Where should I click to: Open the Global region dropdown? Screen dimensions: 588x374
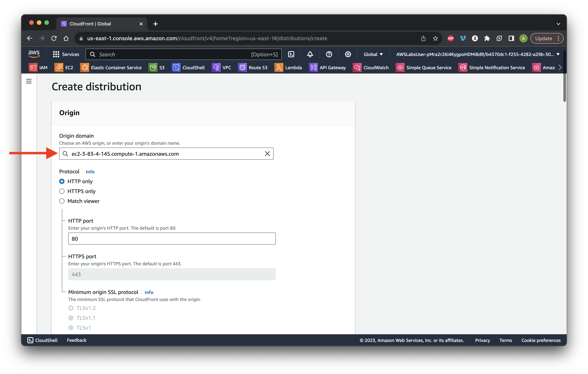[x=373, y=54]
